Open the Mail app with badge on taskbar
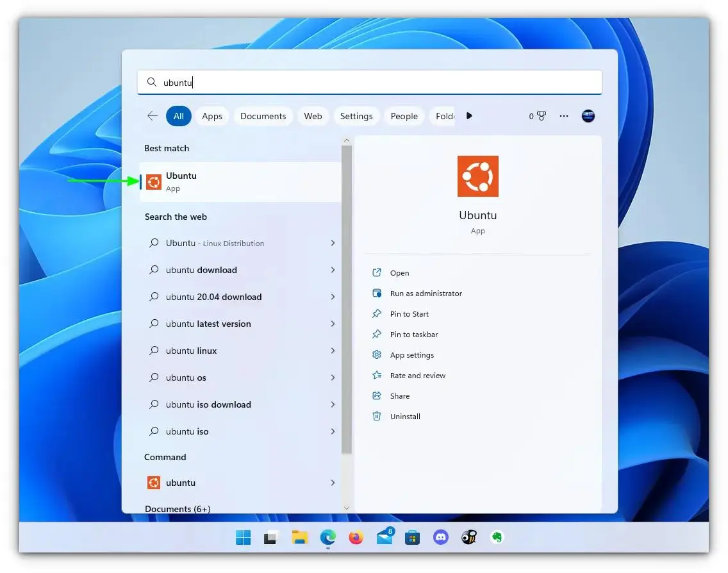Image resolution: width=728 pixels, height=573 pixels. click(385, 536)
